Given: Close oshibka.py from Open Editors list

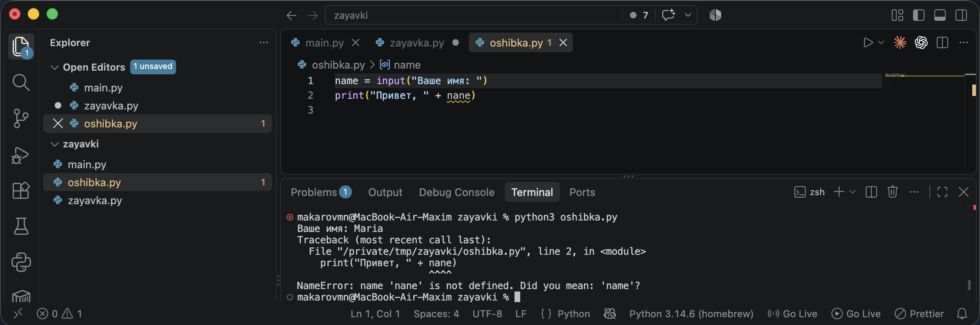Looking at the screenshot, I should 58,123.
